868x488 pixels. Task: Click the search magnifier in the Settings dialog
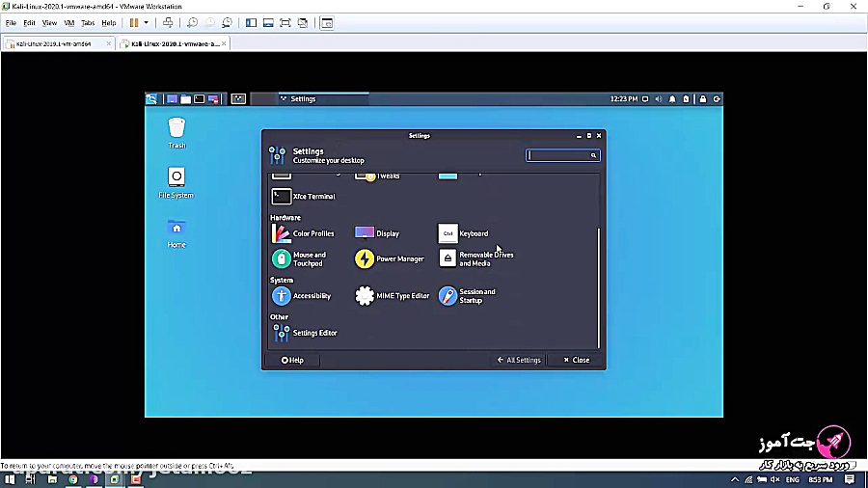593,155
